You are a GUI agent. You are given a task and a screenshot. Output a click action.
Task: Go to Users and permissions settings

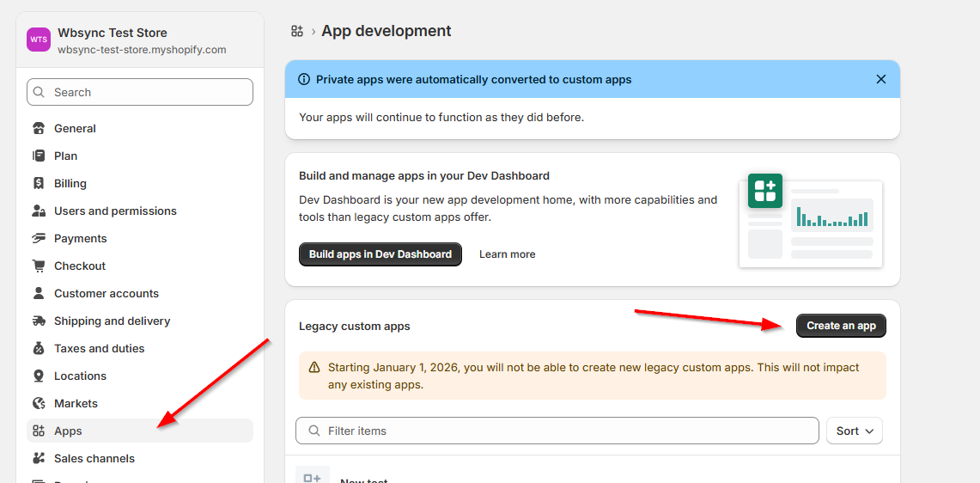115,211
